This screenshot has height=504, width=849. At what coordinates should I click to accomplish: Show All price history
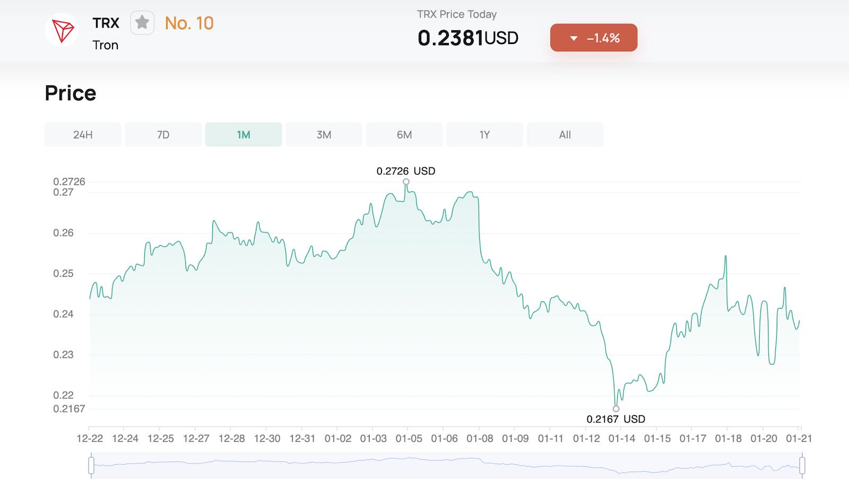click(x=565, y=135)
